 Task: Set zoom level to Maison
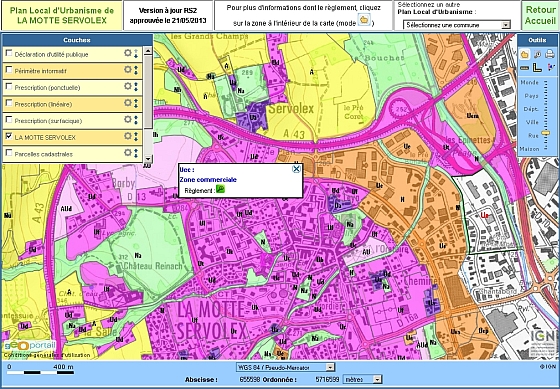pos(529,149)
